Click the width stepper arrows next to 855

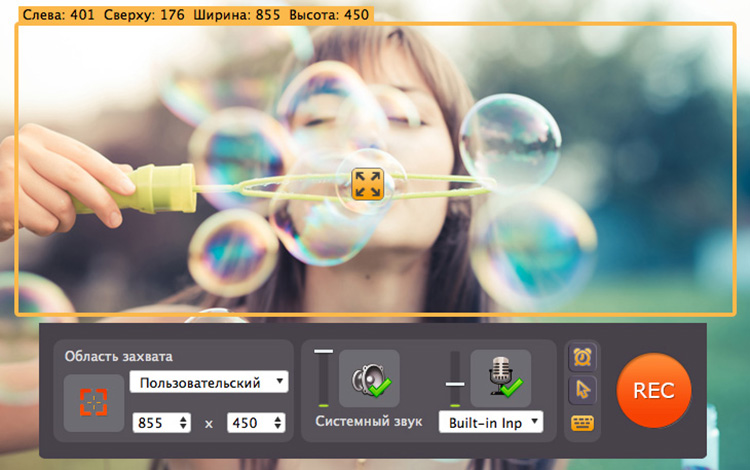pos(183,423)
